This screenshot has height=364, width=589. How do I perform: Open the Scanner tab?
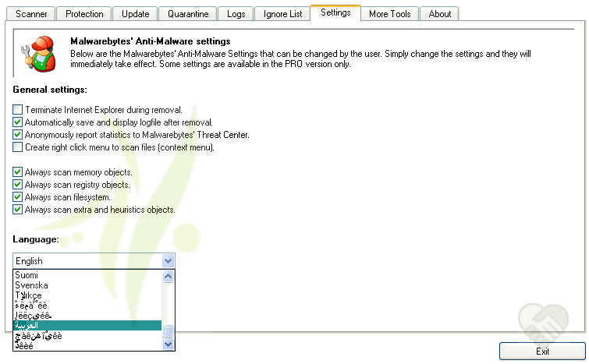[x=31, y=14]
